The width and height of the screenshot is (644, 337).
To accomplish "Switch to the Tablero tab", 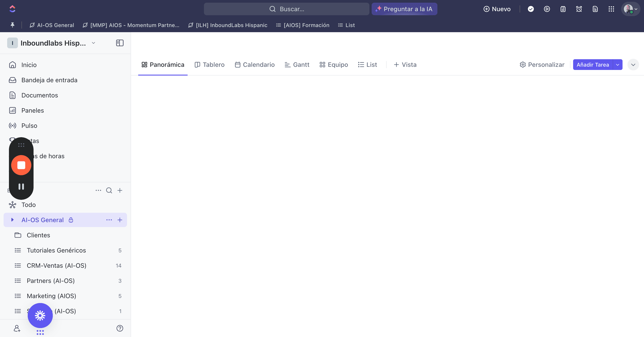I will point(210,65).
